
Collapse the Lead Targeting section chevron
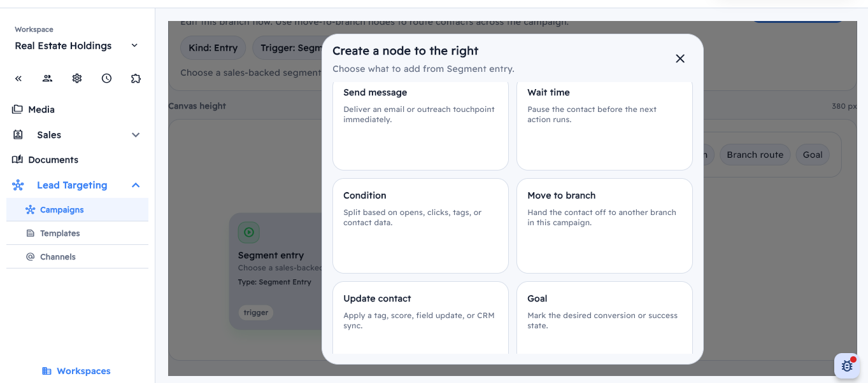click(136, 185)
